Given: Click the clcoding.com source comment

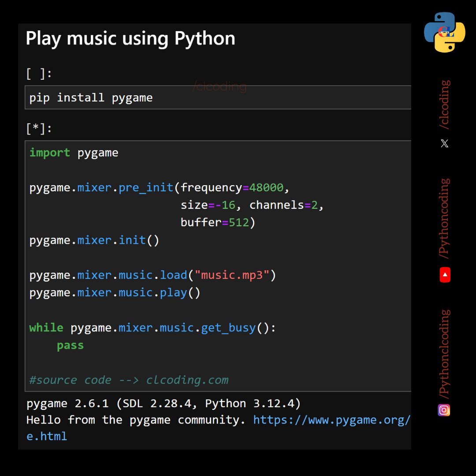Looking at the screenshot, I should click(187, 379).
